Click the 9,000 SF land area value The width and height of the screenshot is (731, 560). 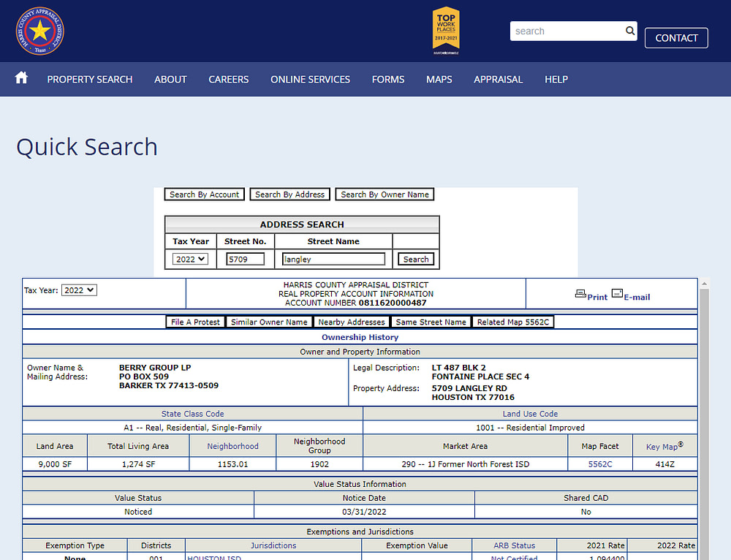55,464
